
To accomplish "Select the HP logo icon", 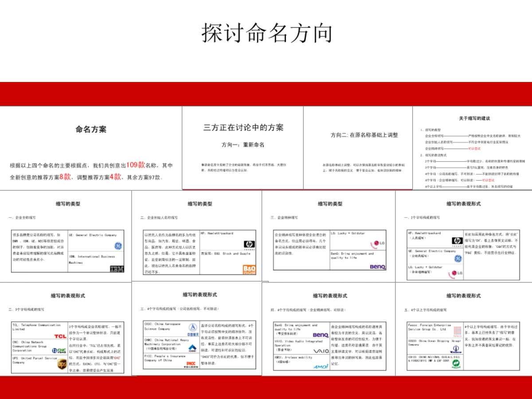I will pos(249,245).
